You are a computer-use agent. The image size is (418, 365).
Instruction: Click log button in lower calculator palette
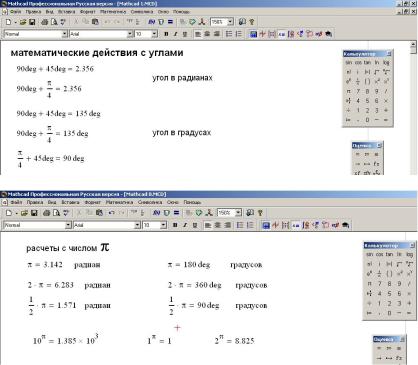tap(410, 254)
